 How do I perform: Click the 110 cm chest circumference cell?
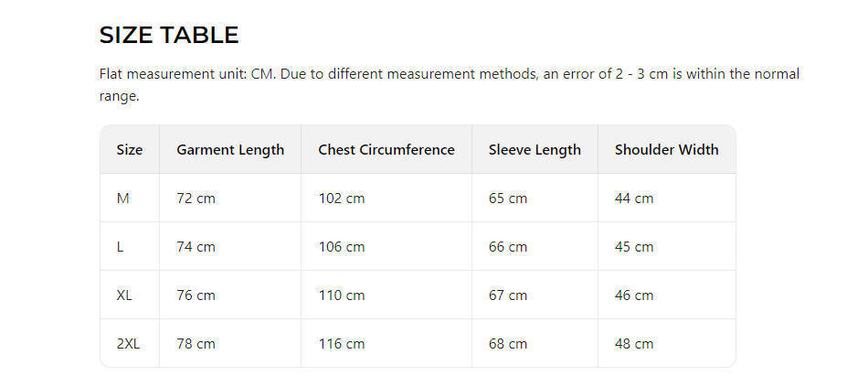[341, 295]
